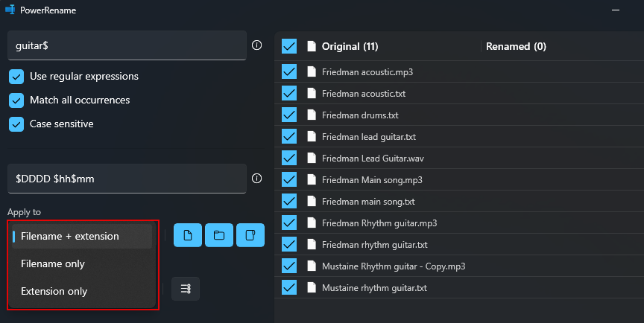Toggle the include folders icon button
644x323 pixels.
219,235
